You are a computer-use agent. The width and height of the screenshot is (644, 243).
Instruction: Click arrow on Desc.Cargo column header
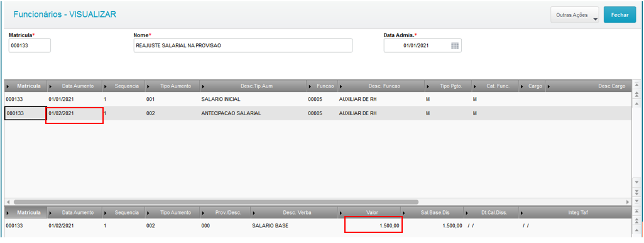pyautogui.click(x=548, y=86)
